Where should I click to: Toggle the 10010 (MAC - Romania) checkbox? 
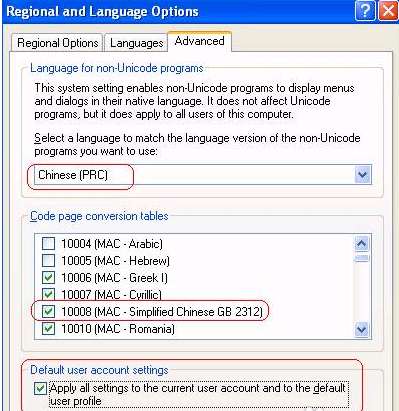pyautogui.click(x=49, y=329)
